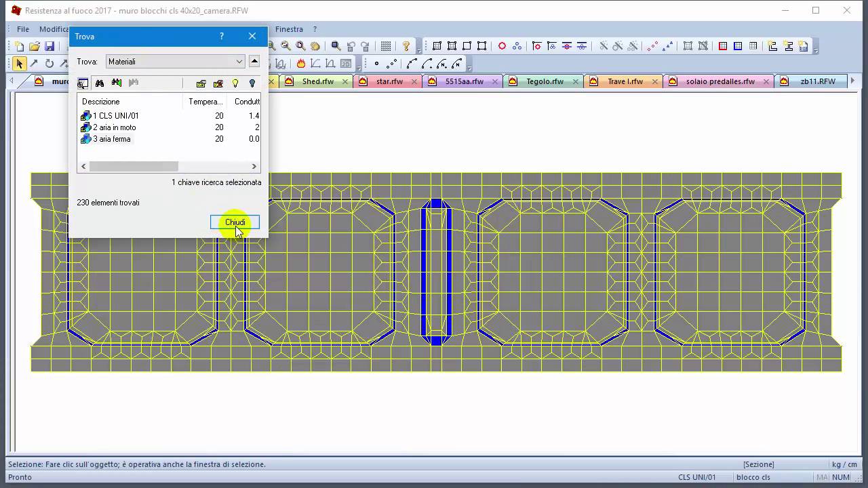
Task: Click the query window icon in Trova
Action: (x=83, y=83)
